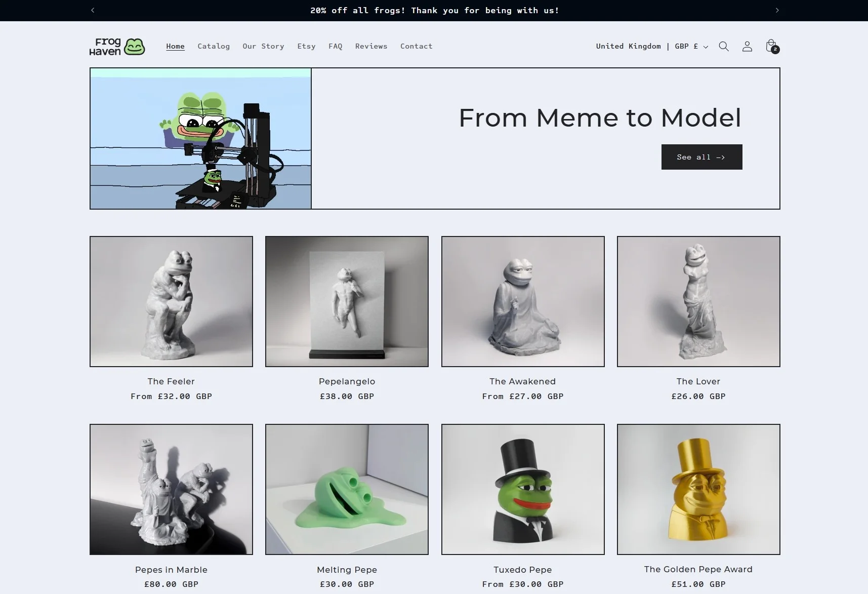
Task: Click the From Meme to Model heading
Action: coord(600,117)
